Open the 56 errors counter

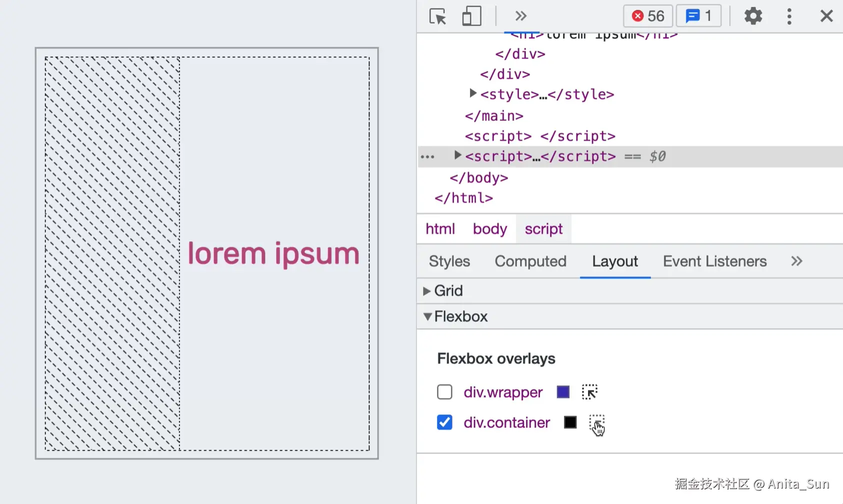click(647, 16)
